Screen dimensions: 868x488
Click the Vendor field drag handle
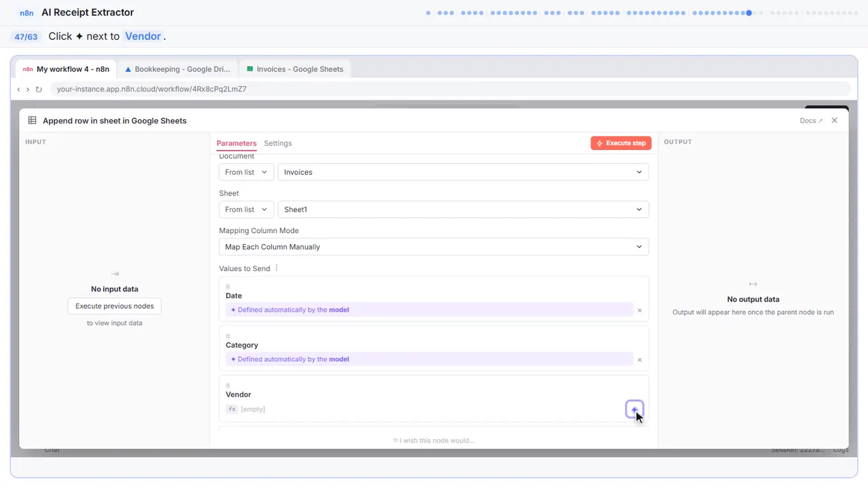(x=228, y=386)
